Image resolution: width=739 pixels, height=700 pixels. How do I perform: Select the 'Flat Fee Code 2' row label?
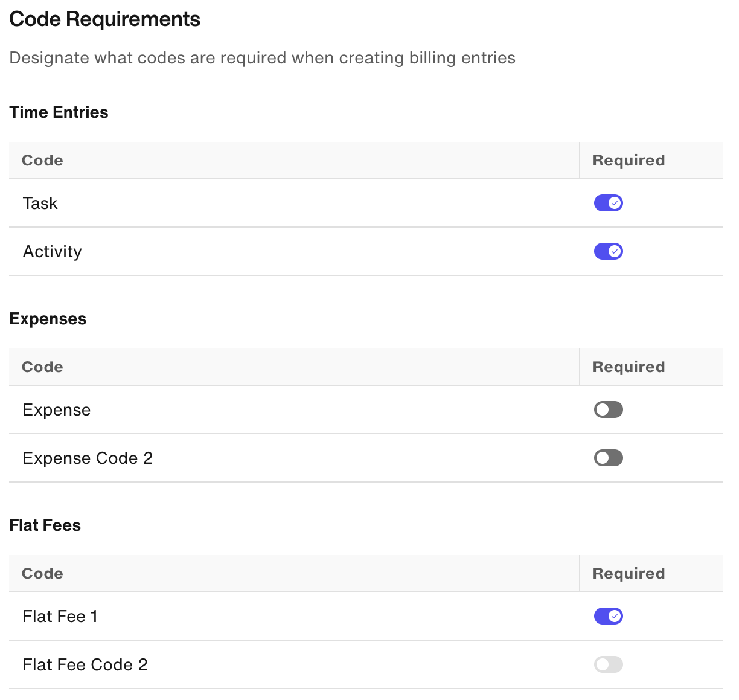pyautogui.click(x=85, y=664)
